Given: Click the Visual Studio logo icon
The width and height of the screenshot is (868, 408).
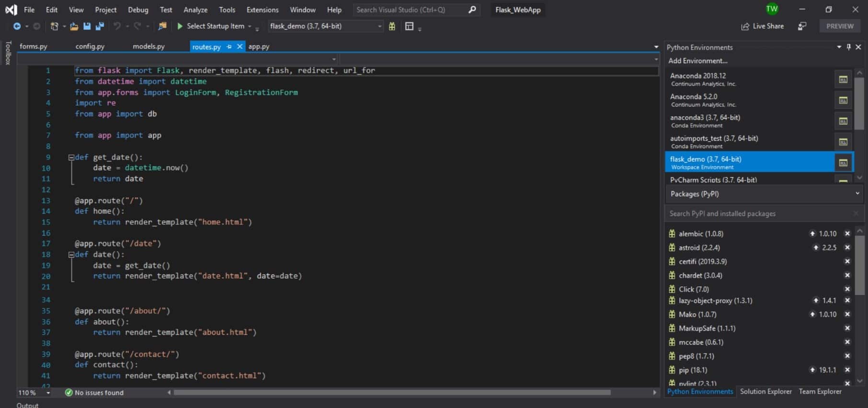Looking at the screenshot, I should [11, 10].
